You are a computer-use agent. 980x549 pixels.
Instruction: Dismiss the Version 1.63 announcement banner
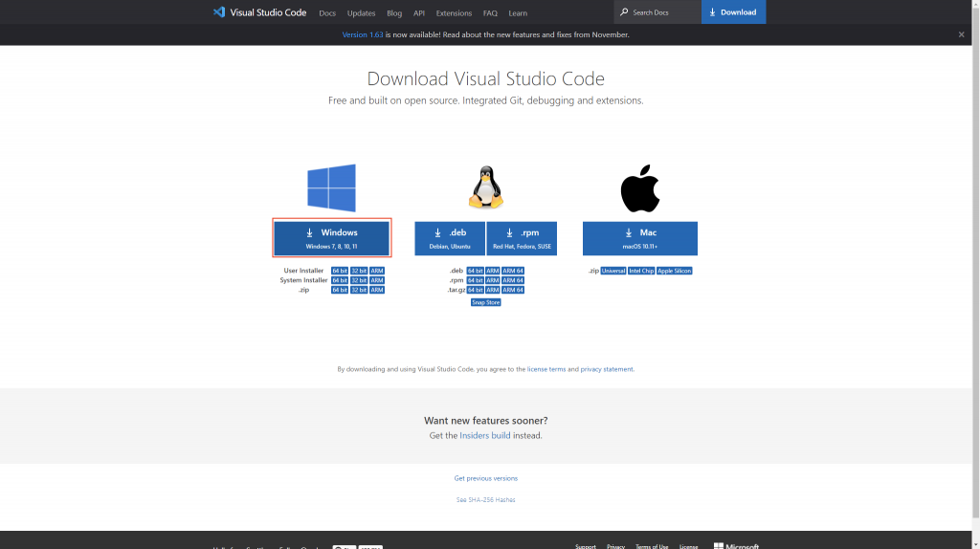pyautogui.click(x=961, y=34)
